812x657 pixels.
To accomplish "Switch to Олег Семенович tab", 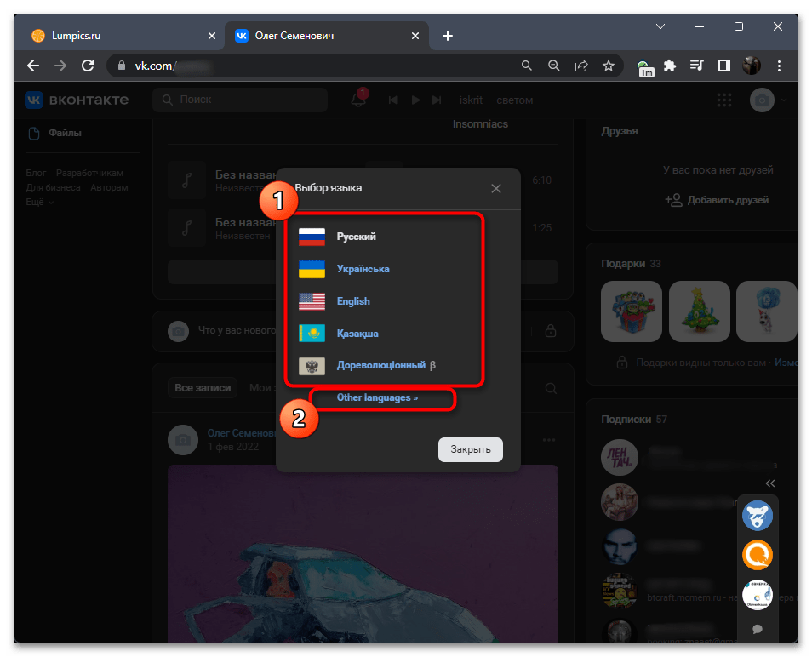I will (326, 36).
